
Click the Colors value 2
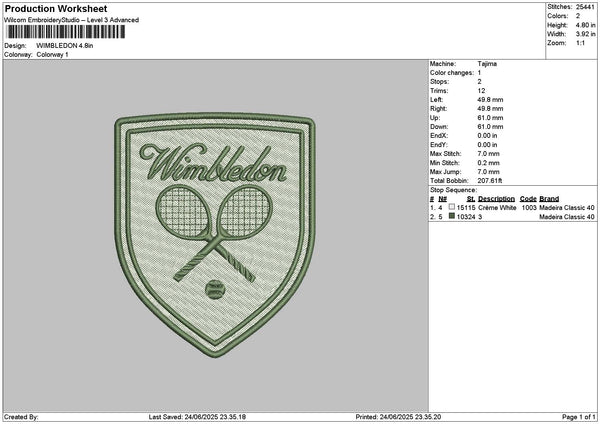pyautogui.click(x=578, y=16)
